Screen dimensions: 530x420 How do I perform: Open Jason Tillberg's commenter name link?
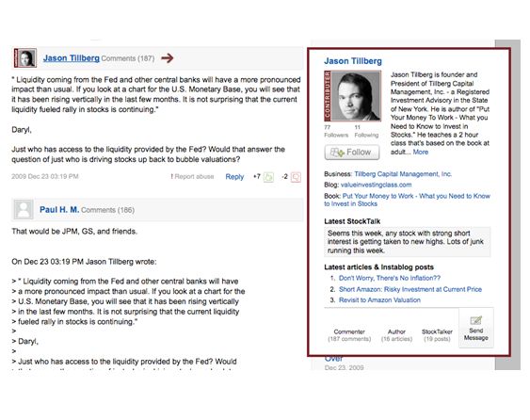point(72,58)
